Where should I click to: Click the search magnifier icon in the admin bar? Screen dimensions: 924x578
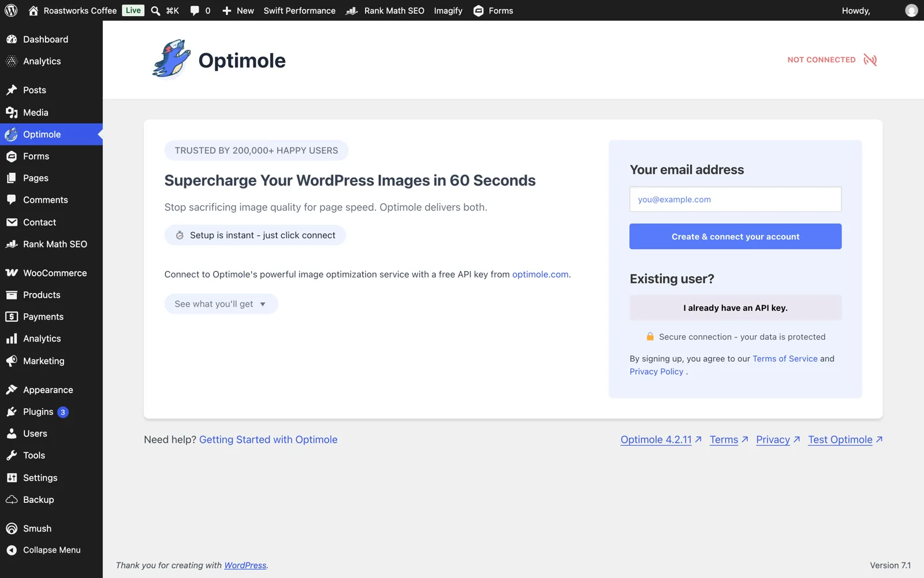pyautogui.click(x=155, y=10)
